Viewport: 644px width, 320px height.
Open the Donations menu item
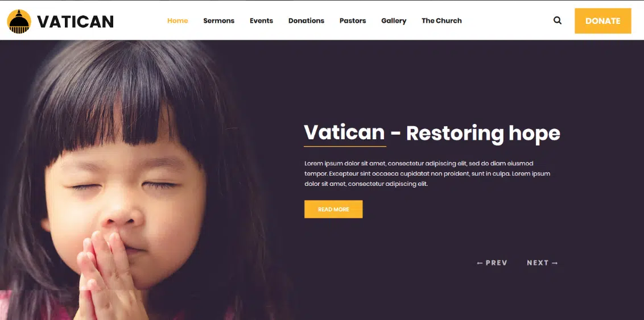(307, 20)
